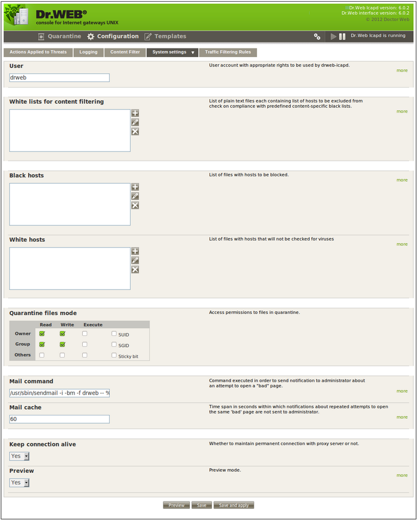Toggle Group Read permission checkbox
Screen dimensions: 420x523
(42, 344)
